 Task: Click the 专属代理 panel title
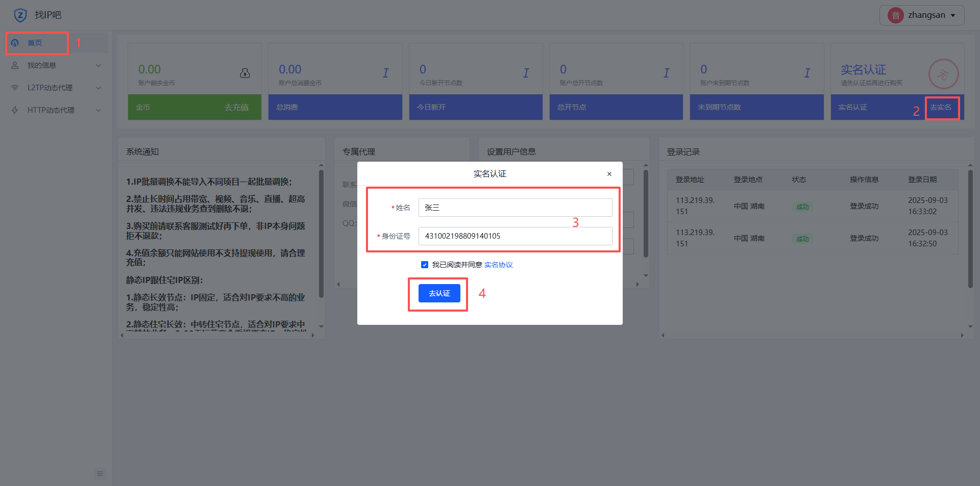coord(359,152)
